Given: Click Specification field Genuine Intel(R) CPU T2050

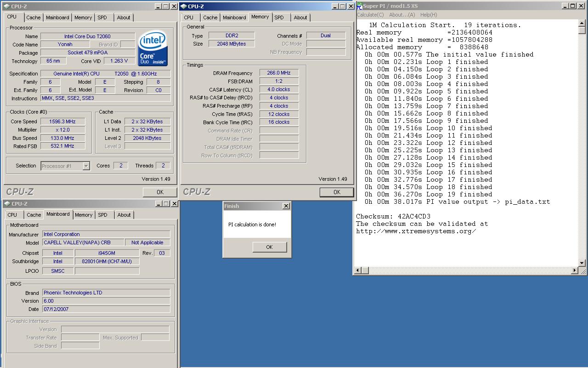Looking at the screenshot, I should pos(105,74).
